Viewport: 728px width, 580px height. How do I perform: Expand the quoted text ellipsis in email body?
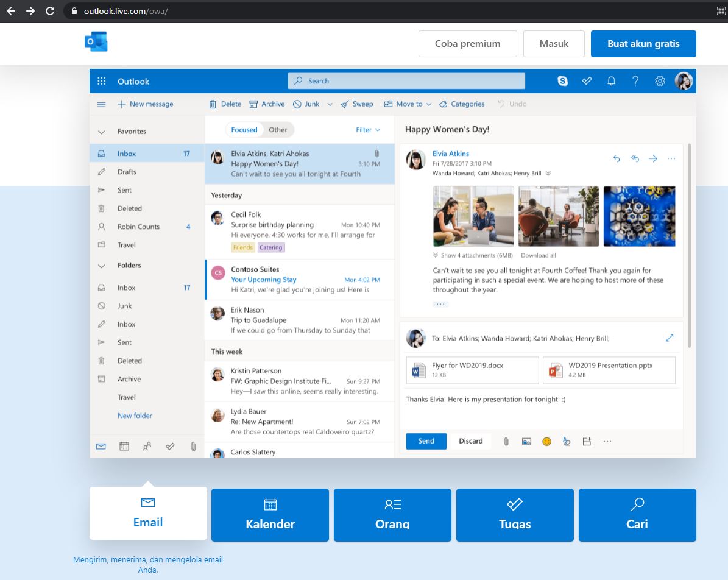[x=440, y=305]
